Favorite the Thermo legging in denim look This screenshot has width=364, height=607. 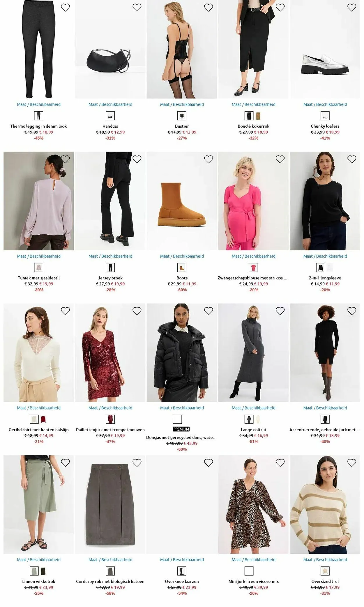tap(65, 8)
